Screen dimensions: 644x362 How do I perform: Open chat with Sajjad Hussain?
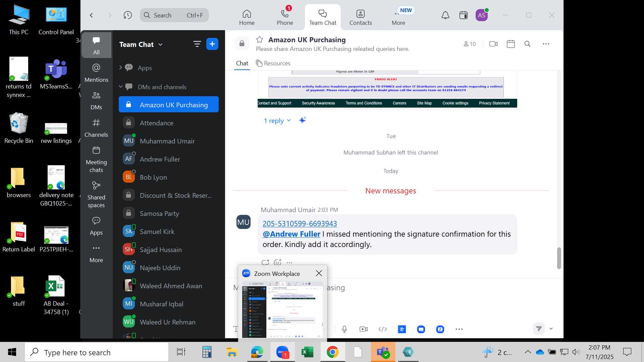tap(168, 249)
